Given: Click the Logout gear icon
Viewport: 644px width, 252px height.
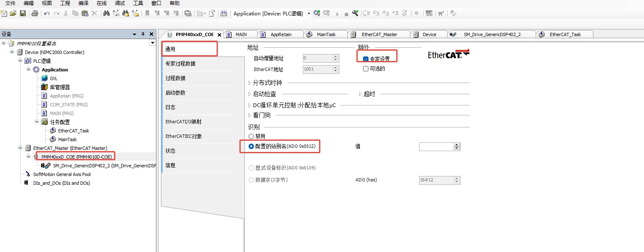Looking at the screenshot, I should coord(327,13).
